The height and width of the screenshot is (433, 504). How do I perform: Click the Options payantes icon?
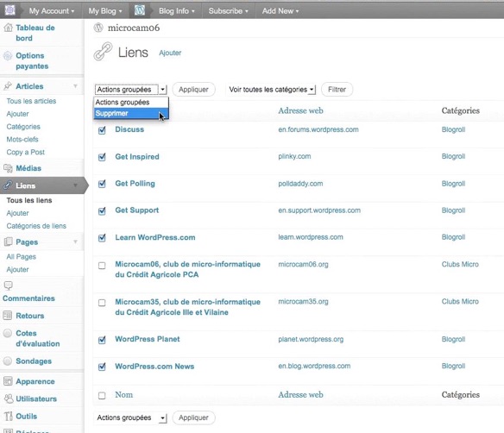coord(8,56)
